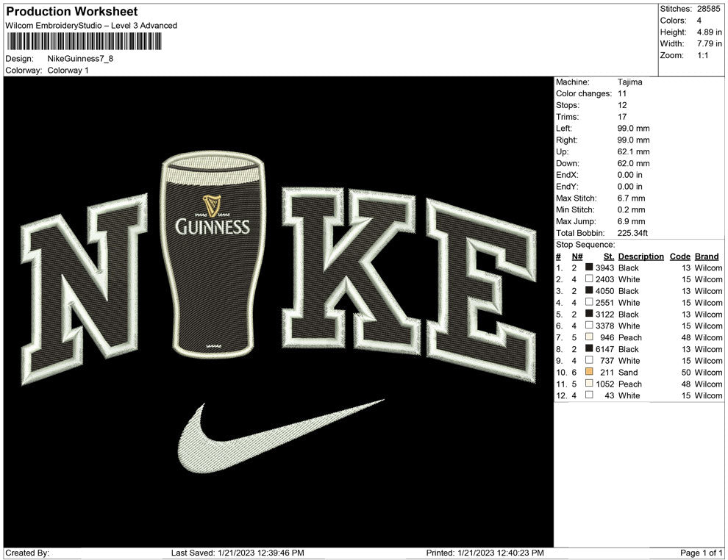Click the 'Printed' timestamp in footer

(485, 553)
